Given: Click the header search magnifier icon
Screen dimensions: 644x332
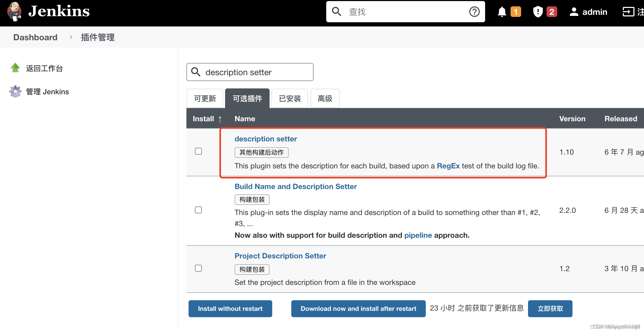Looking at the screenshot, I should tap(337, 12).
